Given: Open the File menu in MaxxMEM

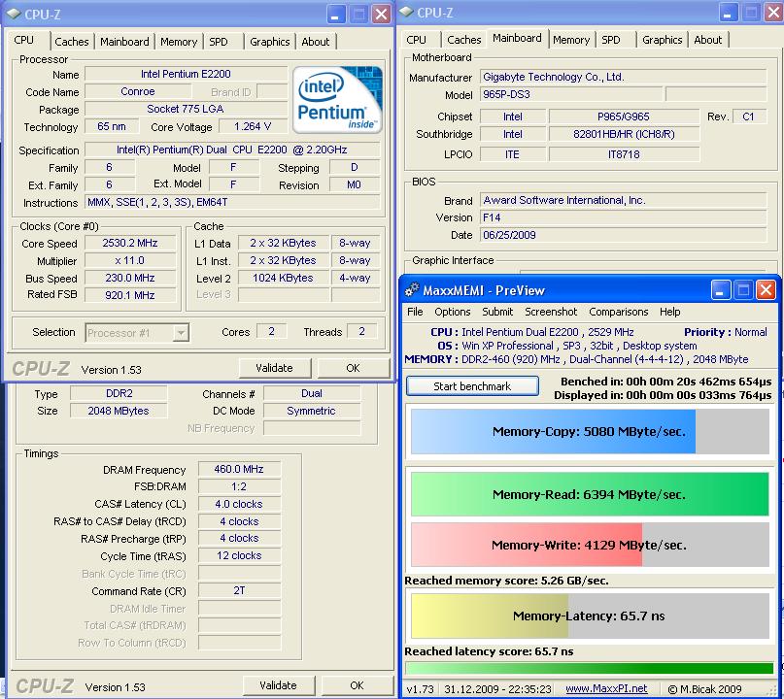Looking at the screenshot, I should [x=415, y=312].
